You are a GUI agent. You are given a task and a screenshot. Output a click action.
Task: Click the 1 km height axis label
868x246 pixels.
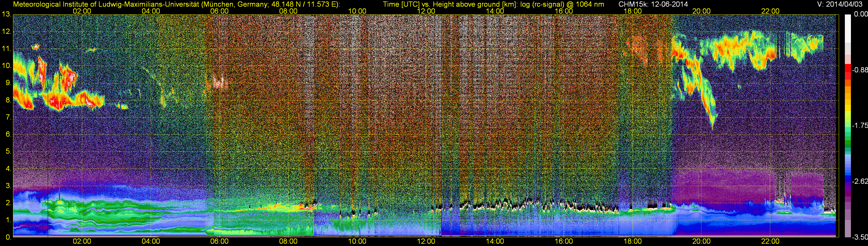pyautogui.click(x=9, y=221)
